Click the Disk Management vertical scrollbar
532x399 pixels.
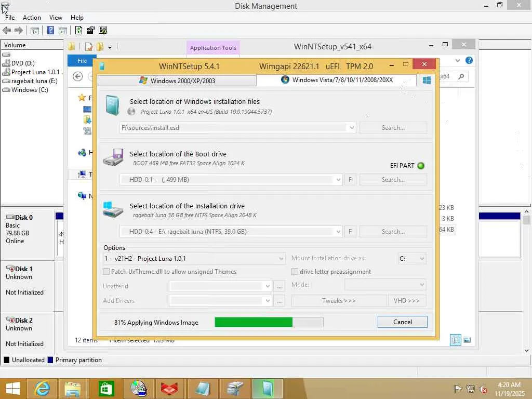coord(527,282)
